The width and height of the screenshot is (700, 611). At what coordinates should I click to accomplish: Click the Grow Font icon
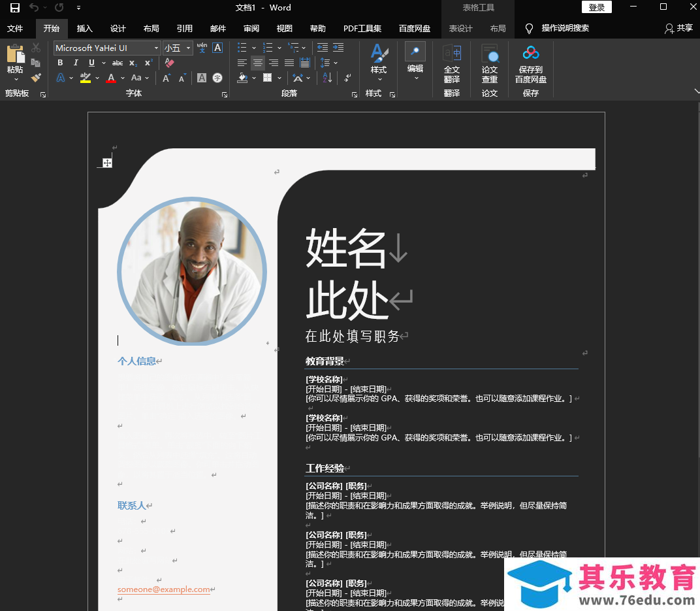(x=166, y=78)
